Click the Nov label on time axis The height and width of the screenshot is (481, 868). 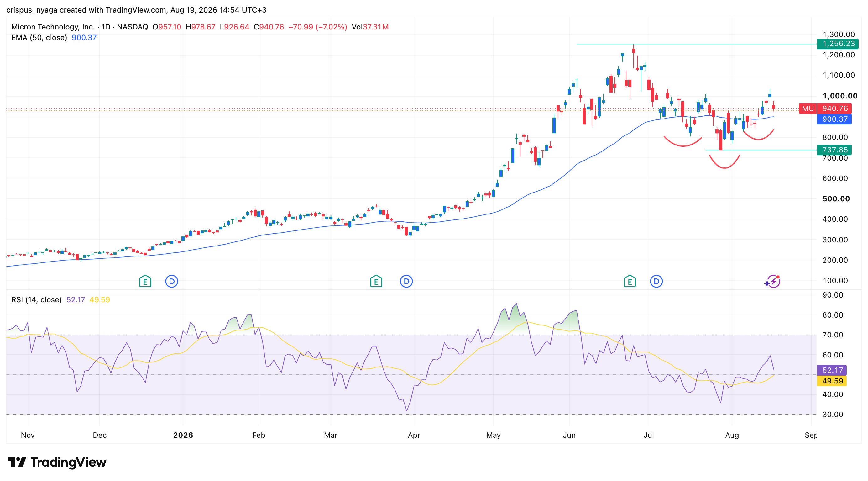pos(28,435)
